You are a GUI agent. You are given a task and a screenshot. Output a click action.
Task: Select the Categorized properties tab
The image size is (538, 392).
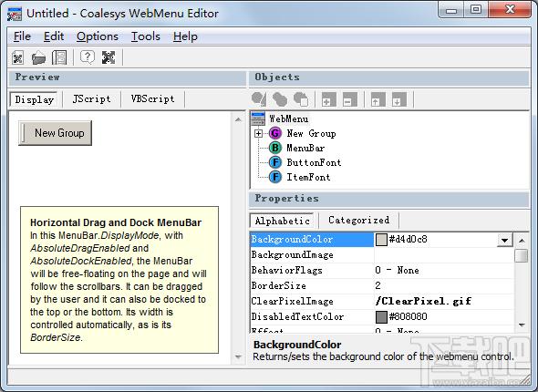[x=359, y=221]
